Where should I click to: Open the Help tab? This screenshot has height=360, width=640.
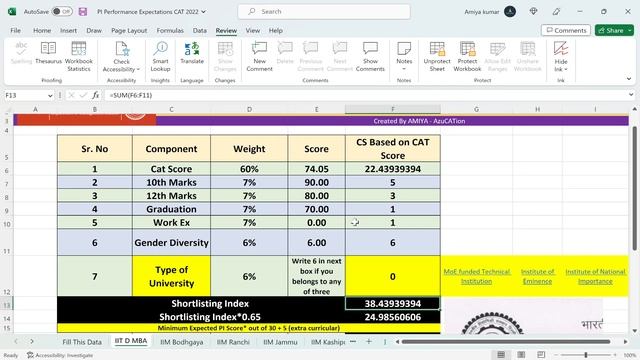[276, 30]
